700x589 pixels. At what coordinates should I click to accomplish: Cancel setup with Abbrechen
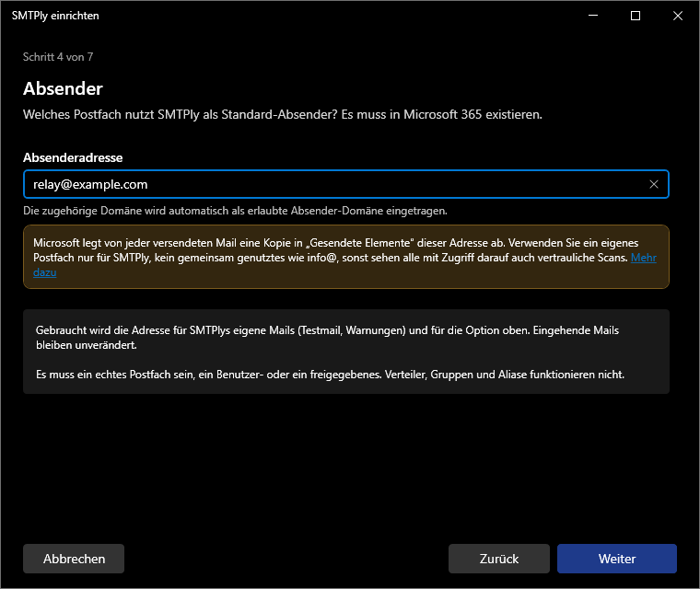74,559
